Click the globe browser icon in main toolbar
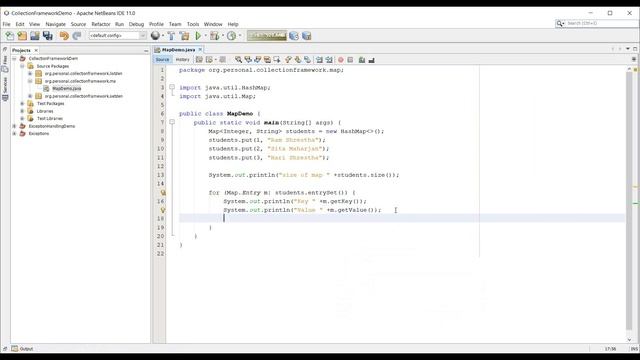The image size is (640, 360). tap(155, 36)
